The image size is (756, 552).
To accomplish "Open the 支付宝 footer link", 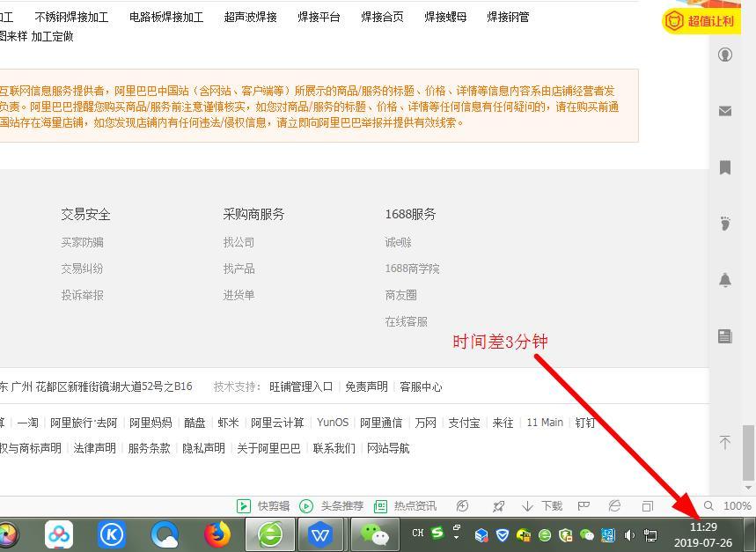I will click(x=465, y=423).
